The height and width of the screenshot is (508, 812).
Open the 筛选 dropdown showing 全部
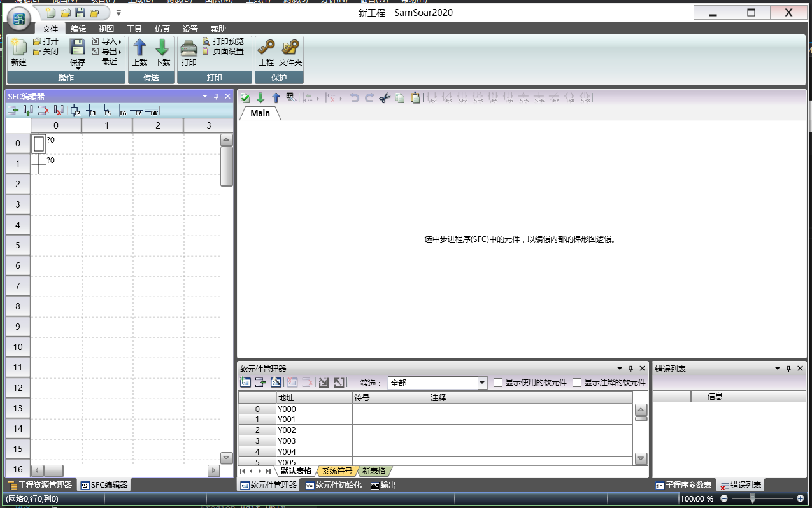click(481, 383)
